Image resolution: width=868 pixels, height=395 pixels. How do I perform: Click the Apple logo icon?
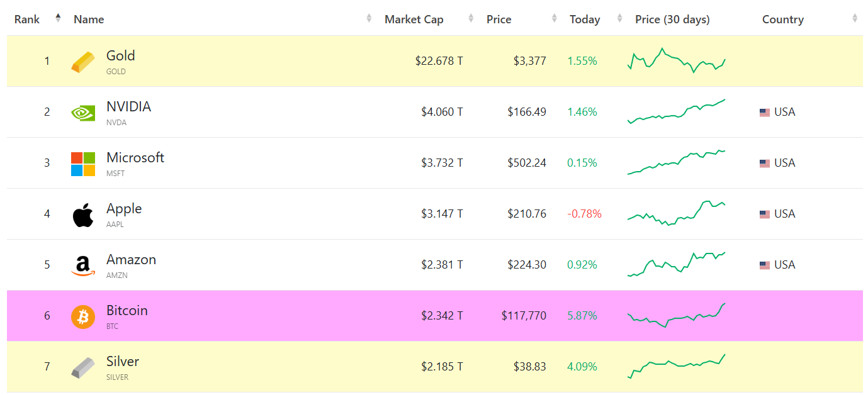tap(83, 214)
